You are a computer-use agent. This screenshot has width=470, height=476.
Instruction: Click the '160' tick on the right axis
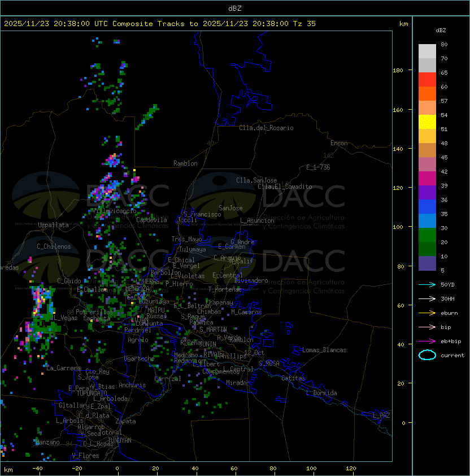click(398, 110)
